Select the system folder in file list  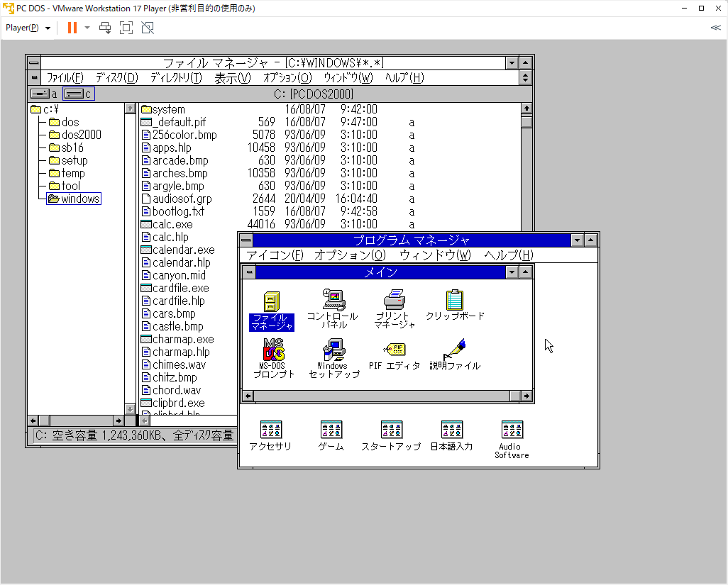point(163,109)
